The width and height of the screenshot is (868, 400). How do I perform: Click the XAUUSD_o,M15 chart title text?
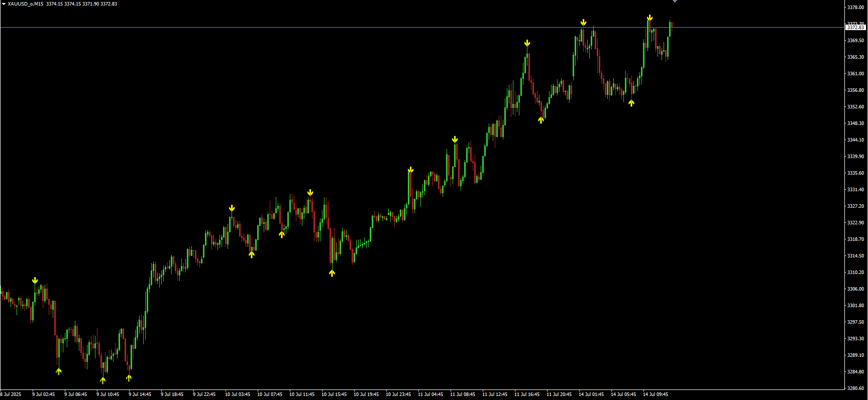point(25,4)
